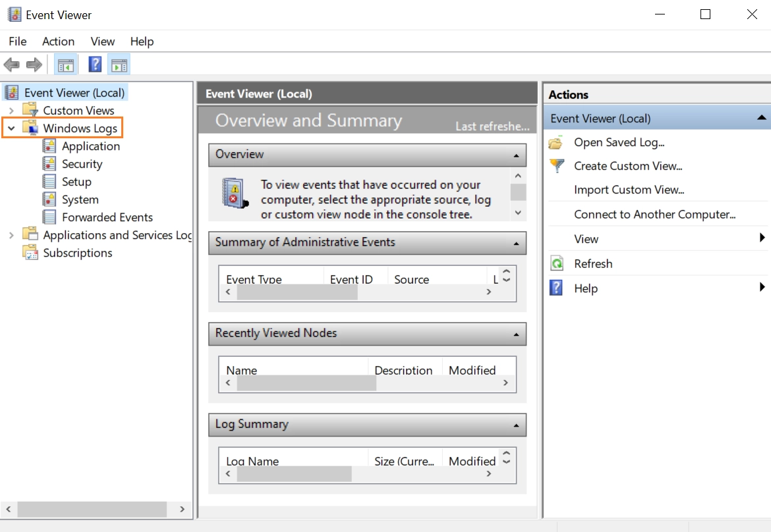The image size is (771, 532).
Task: Click the Application log icon
Action: pyautogui.click(x=49, y=146)
